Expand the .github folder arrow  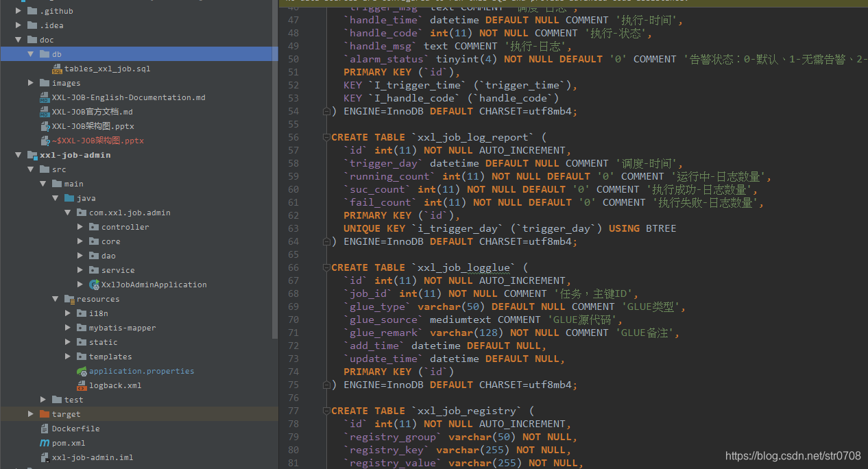tap(19, 11)
